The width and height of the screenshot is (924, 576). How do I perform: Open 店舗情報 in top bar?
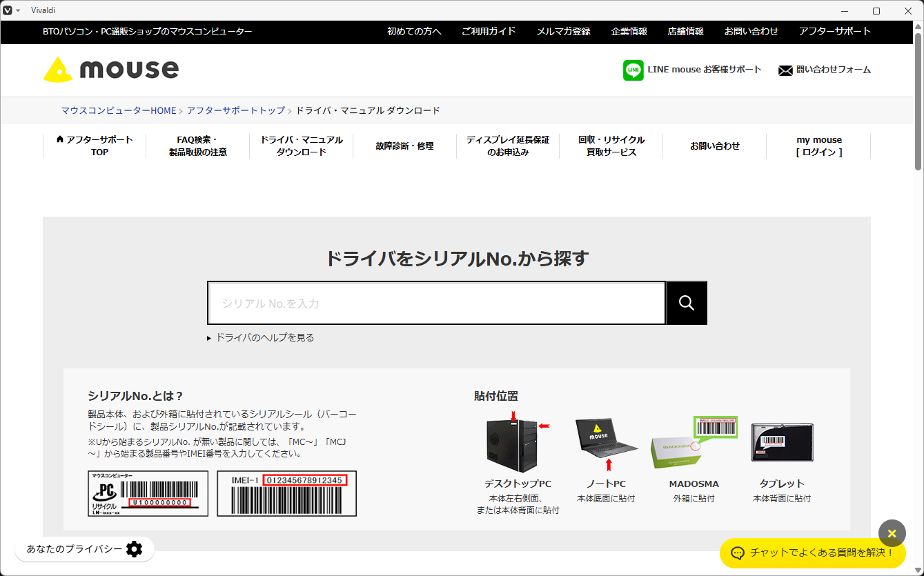685,32
